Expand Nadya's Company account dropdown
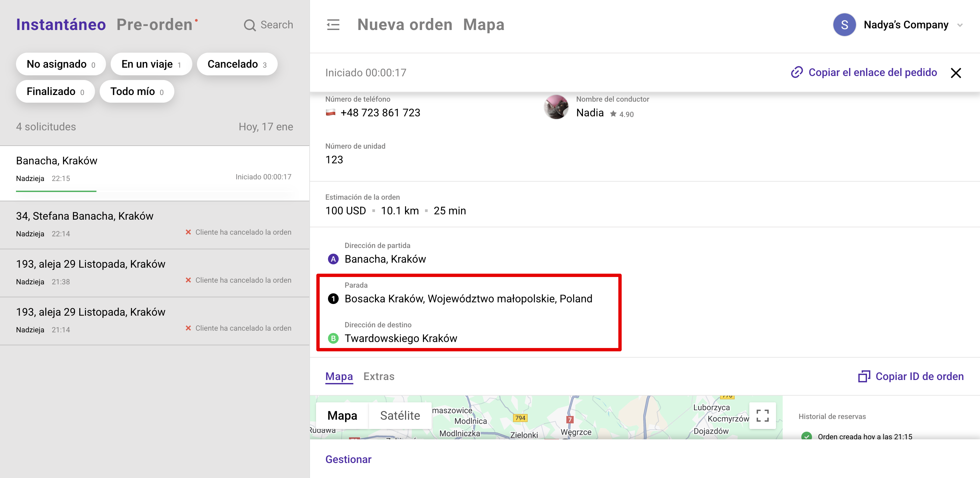 960,25
